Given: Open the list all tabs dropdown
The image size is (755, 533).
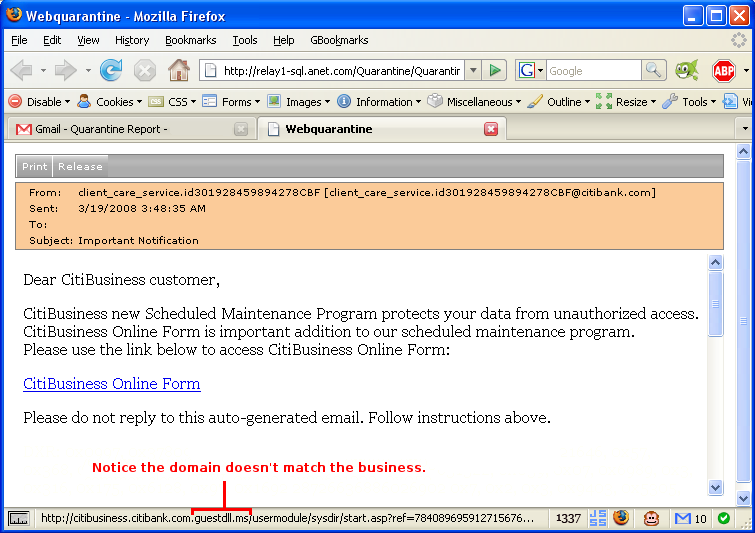Looking at the screenshot, I should pos(745,129).
